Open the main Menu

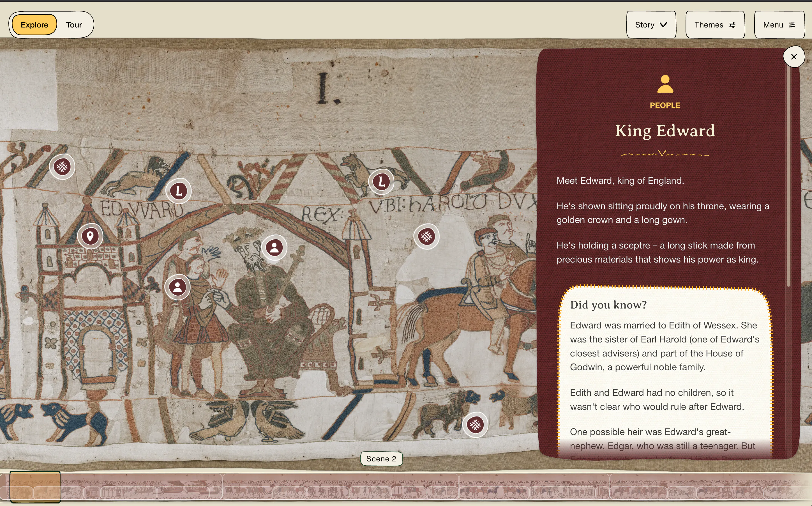click(x=779, y=25)
